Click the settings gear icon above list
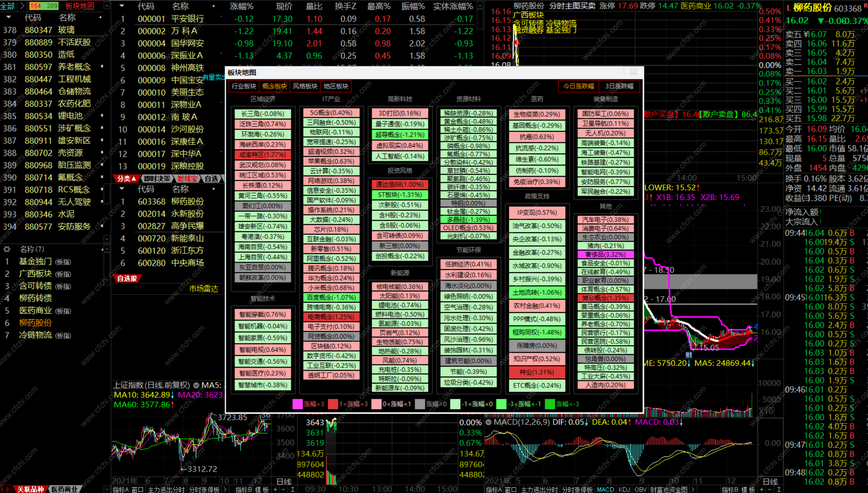 tap(6, 249)
